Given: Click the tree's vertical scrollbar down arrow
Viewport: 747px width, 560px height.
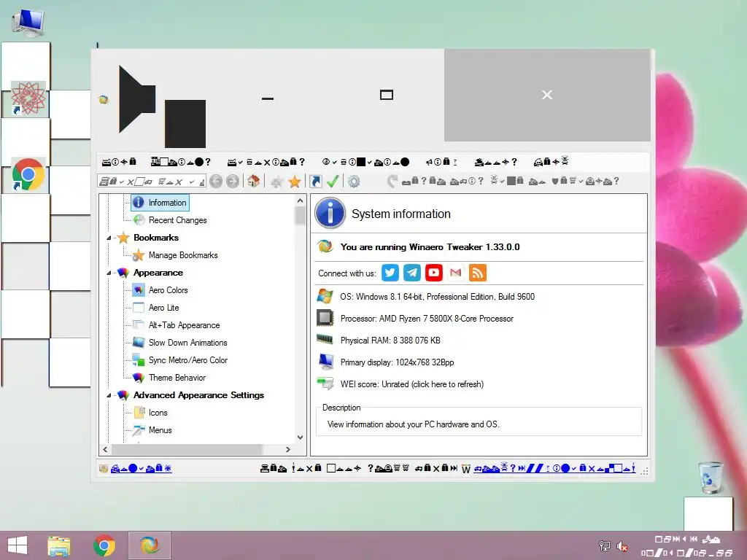Looking at the screenshot, I should click(300, 437).
